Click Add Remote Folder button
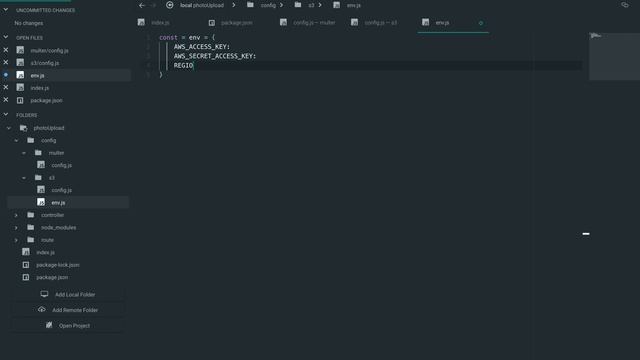640x360 pixels. [x=68, y=310]
